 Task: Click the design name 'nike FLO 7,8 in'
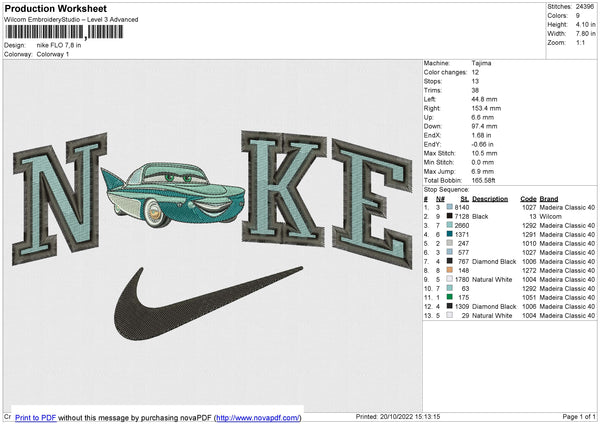coord(59,45)
